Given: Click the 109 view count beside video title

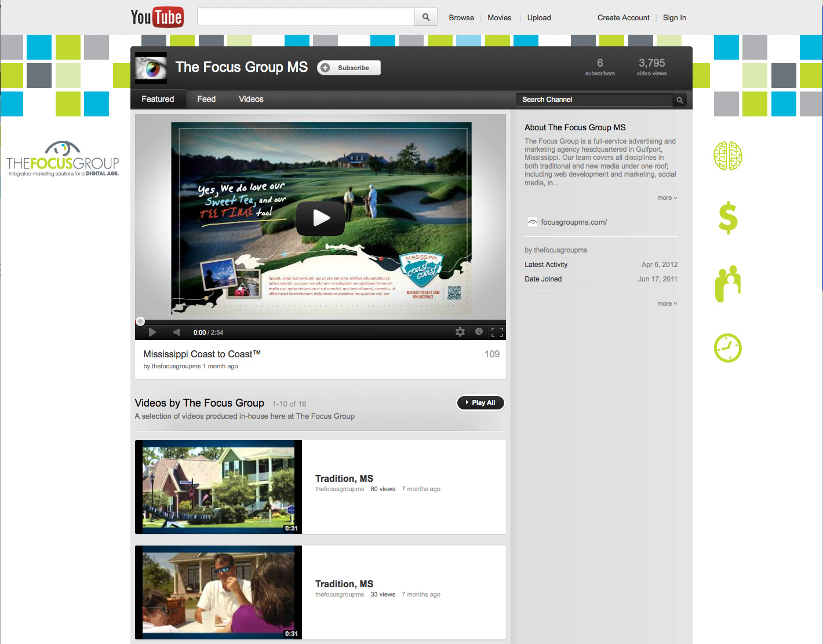Looking at the screenshot, I should click(492, 354).
